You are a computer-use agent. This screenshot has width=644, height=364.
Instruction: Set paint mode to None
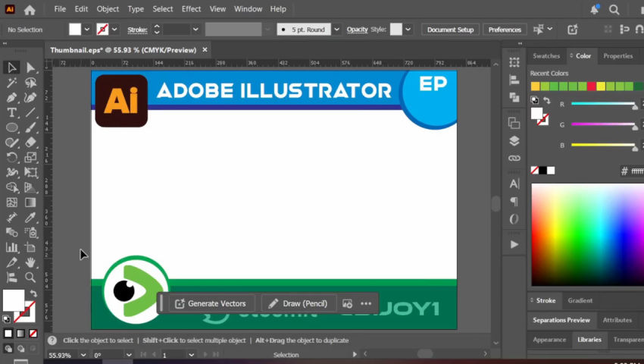coord(33,333)
